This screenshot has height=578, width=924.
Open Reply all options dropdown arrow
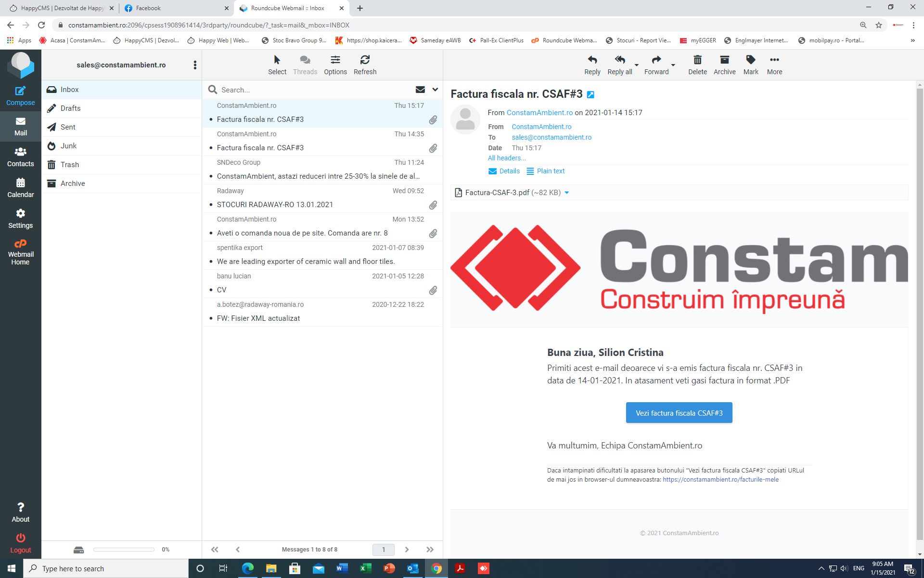pos(637,65)
